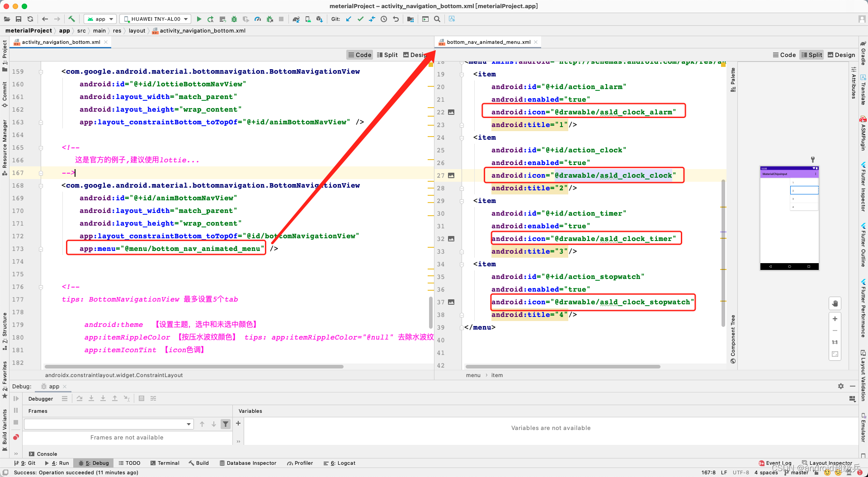The height and width of the screenshot is (477, 868).
Task: Click the Sync Project with Gradle Files icon
Action: (x=296, y=19)
